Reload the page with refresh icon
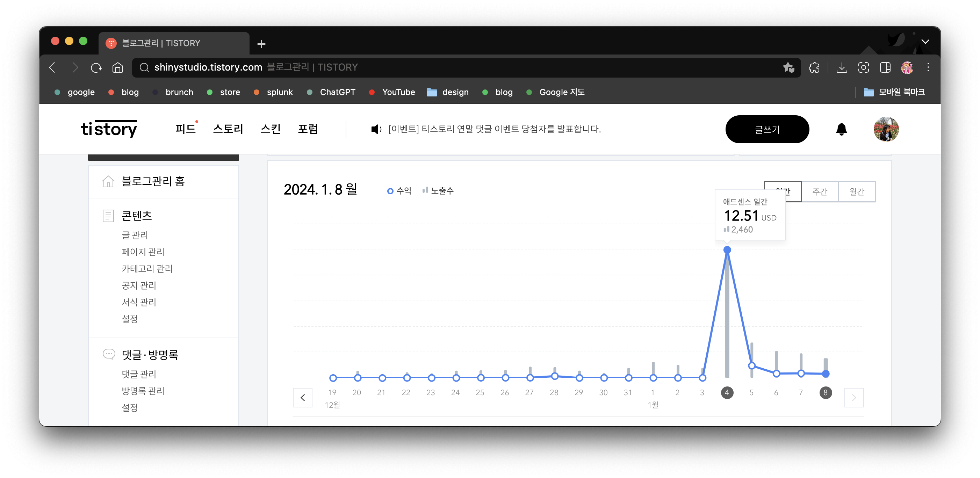 pyautogui.click(x=96, y=68)
